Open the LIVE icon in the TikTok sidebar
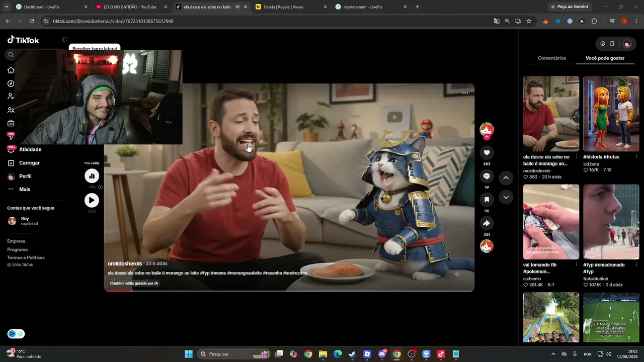This screenshot has height=362, width=644. (x=11, y=123)
